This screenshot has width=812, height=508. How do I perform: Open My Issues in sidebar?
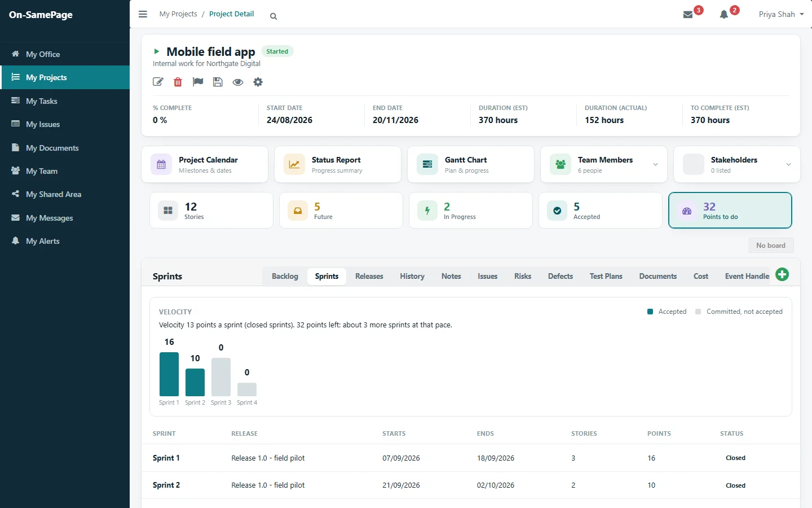point(65,124)
